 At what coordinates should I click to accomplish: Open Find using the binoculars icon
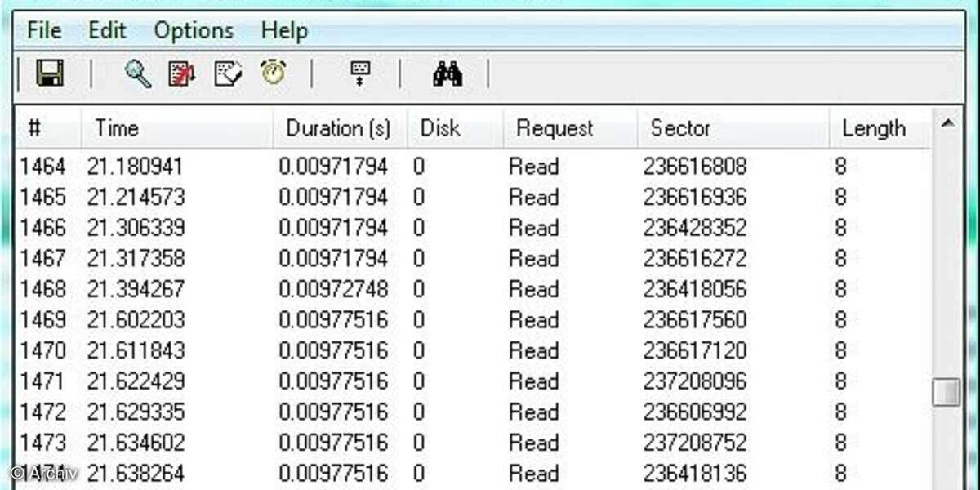[x=448, y=73]
